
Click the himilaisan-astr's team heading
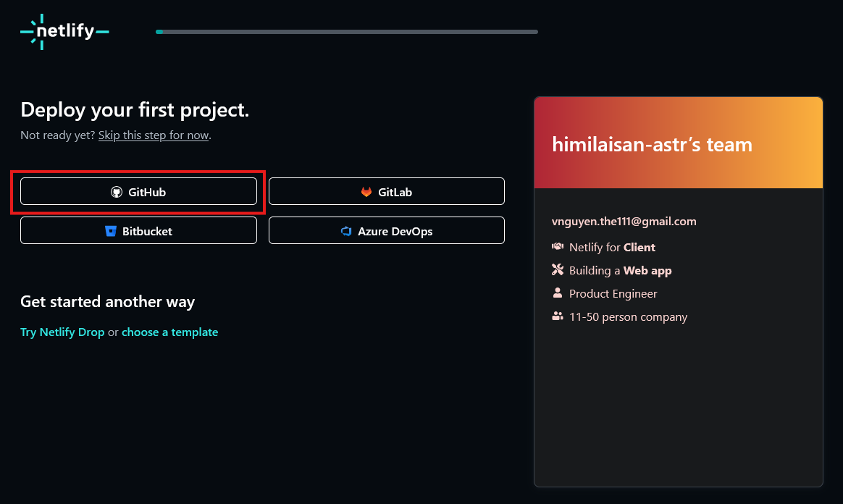coord(652,145)
